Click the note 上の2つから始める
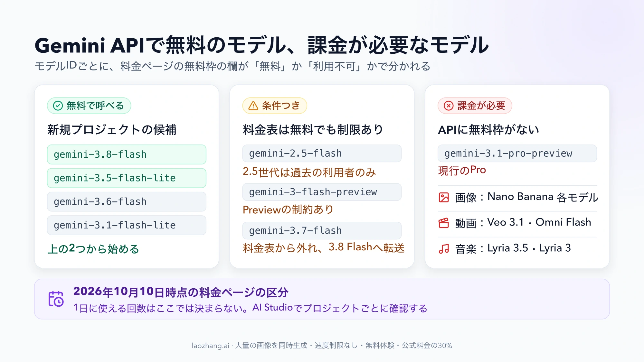The image size is (644, 362). [x=93, y=249]
